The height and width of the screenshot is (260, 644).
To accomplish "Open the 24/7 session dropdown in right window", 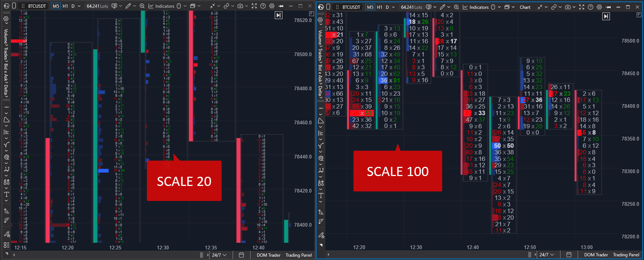I will click(547, 254).
